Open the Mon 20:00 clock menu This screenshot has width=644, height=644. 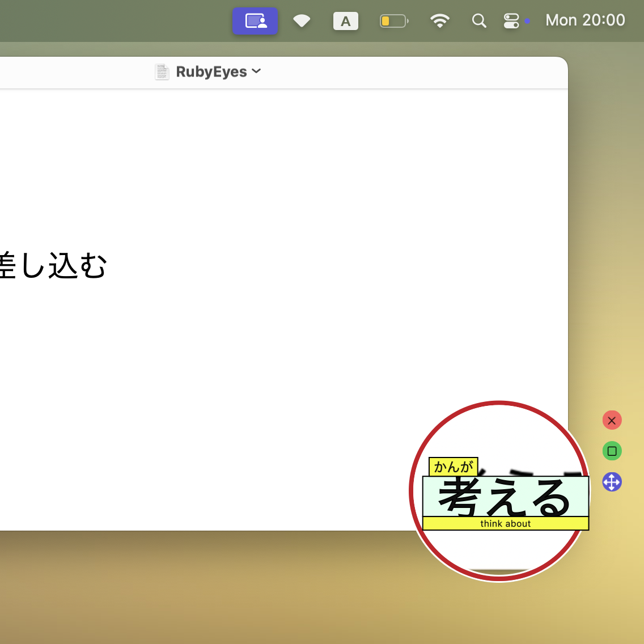(585, 20)
